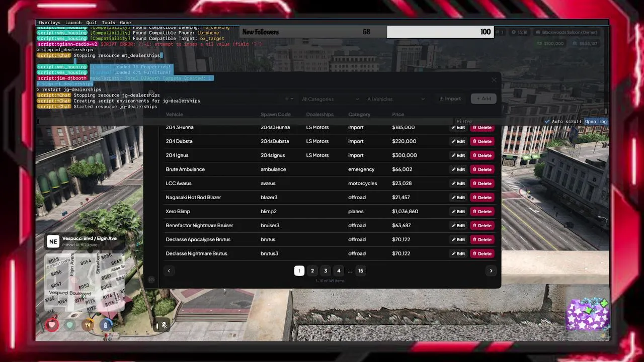Delete the Benefactor Nightmare Bruiser
644x362 pixels.
pos(482,226)
